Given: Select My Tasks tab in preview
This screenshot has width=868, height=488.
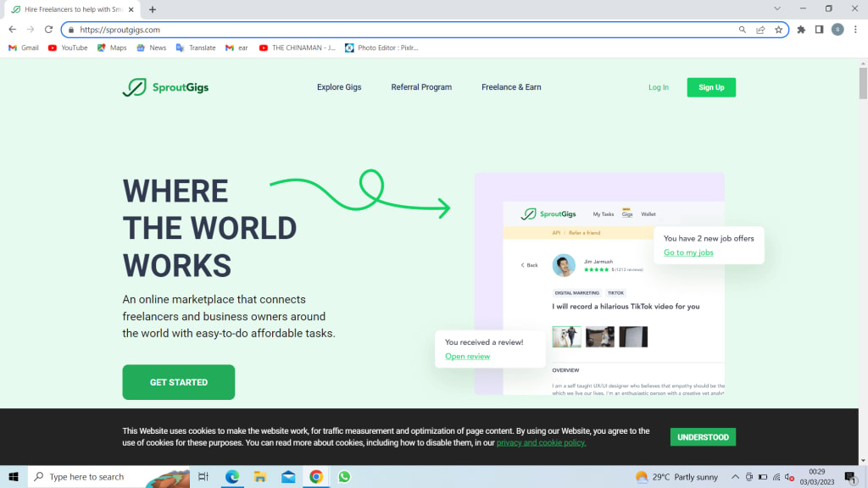Looking at the screenshot, I should [x=604, y=214].
